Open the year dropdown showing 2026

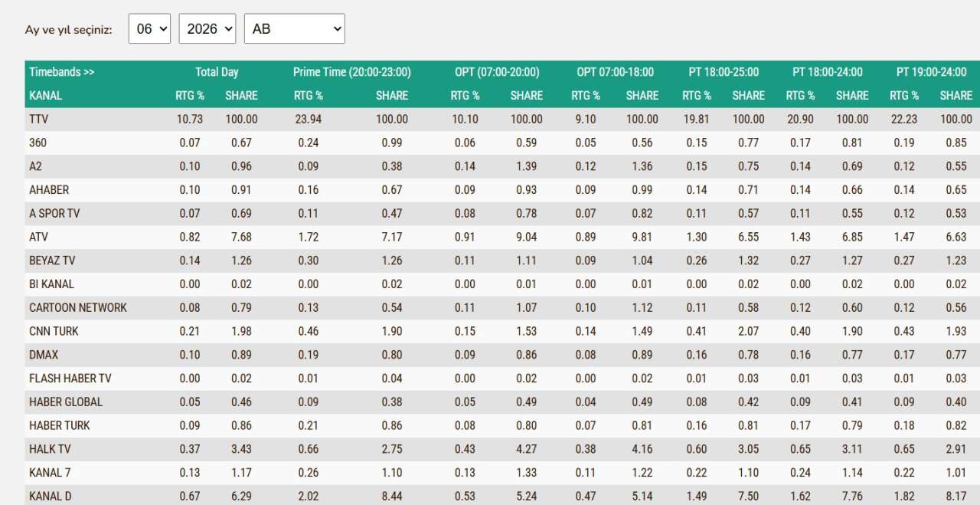pos(208,28)
